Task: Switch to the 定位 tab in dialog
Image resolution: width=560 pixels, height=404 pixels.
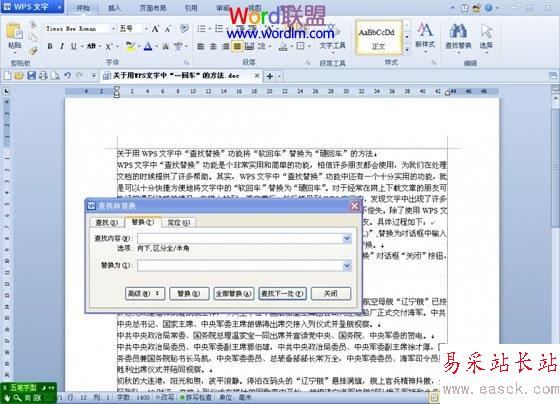Action: click(178, 222)
